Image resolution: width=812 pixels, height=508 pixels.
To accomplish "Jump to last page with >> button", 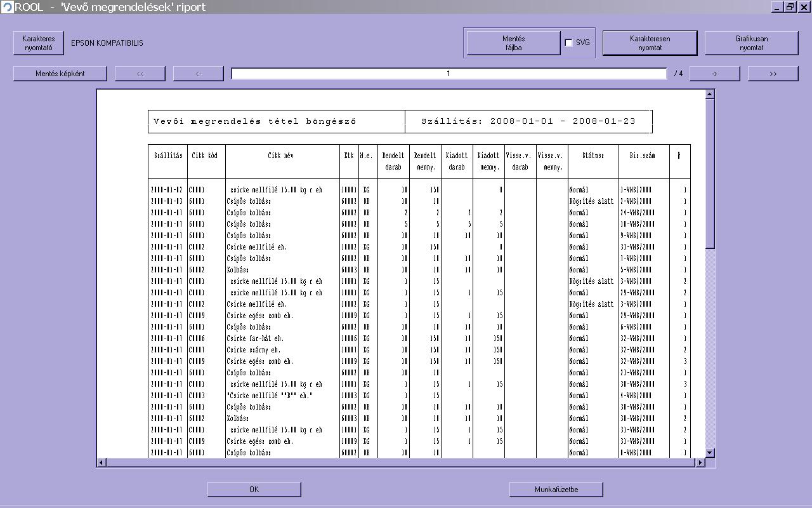I will click(773, 74).
